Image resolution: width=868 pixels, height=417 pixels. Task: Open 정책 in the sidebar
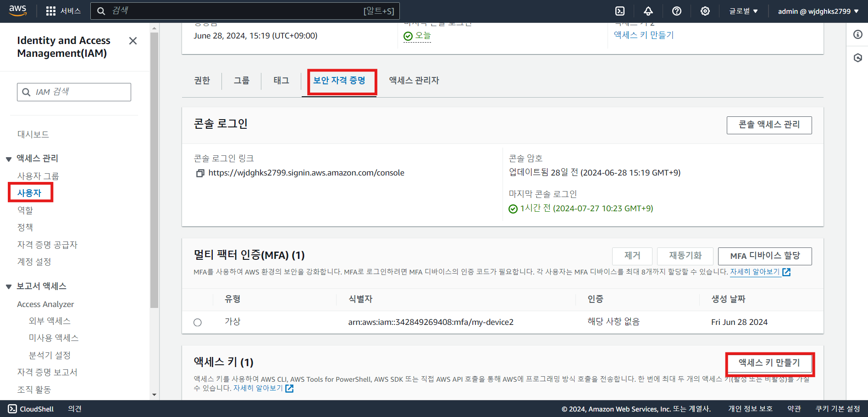[x=25, y=227]
